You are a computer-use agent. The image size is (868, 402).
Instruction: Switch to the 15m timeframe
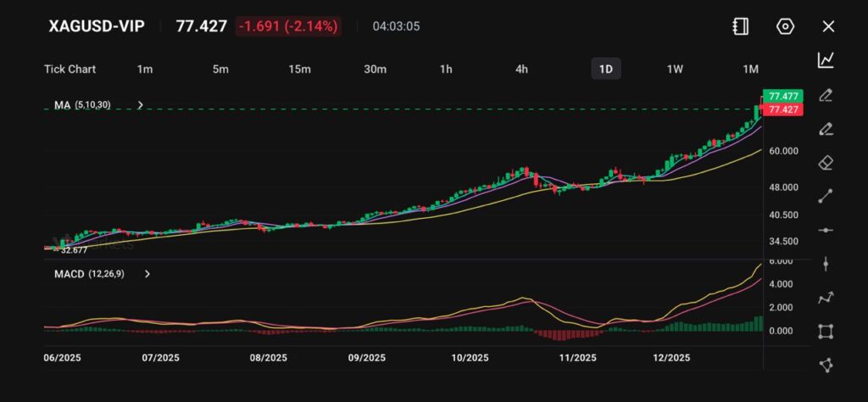[299, 69]
